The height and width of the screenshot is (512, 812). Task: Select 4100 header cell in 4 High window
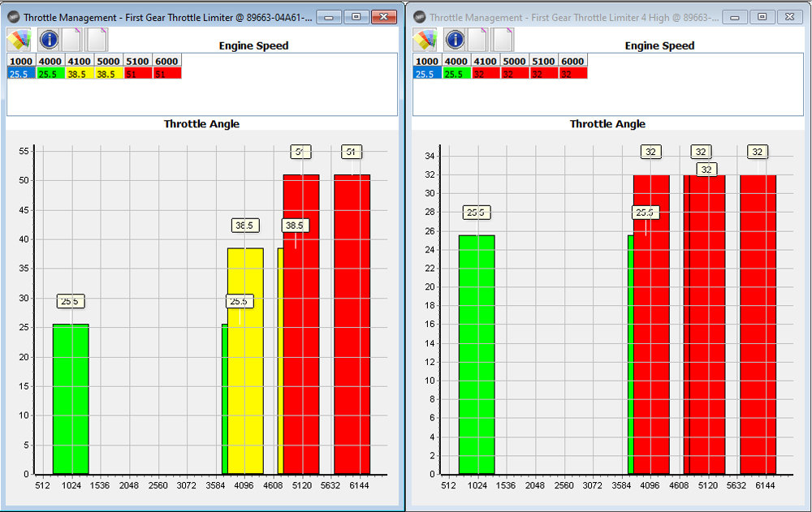(x=486, y=61)
